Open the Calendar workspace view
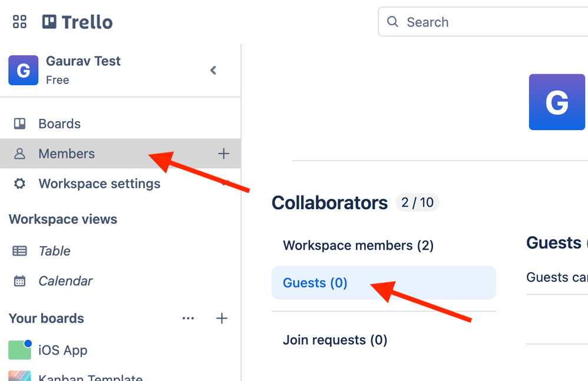 (120, 281)
